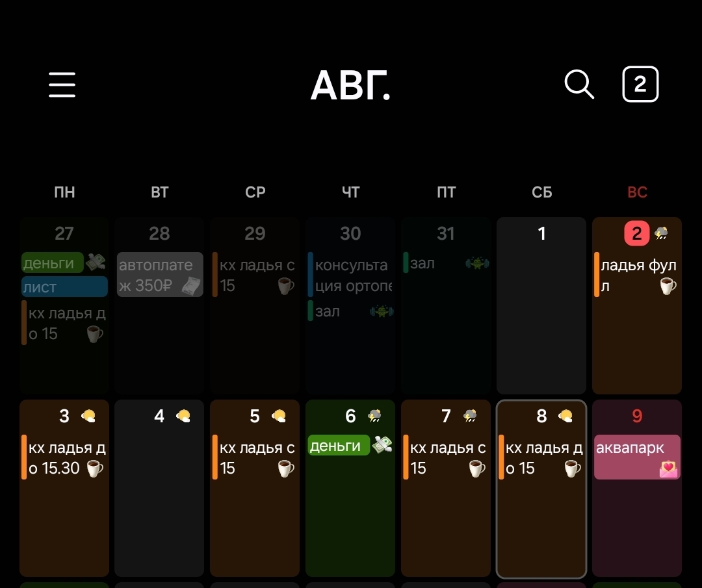Select the red ВС weekday header

[x=637, y=192]
